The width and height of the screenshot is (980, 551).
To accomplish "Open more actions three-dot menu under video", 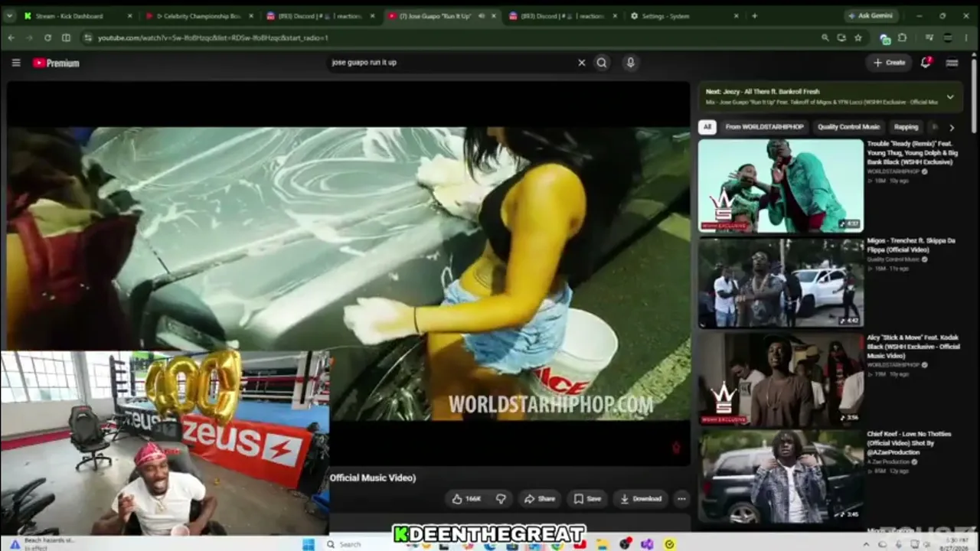I will pyautogui.click(x=681, y=499).
